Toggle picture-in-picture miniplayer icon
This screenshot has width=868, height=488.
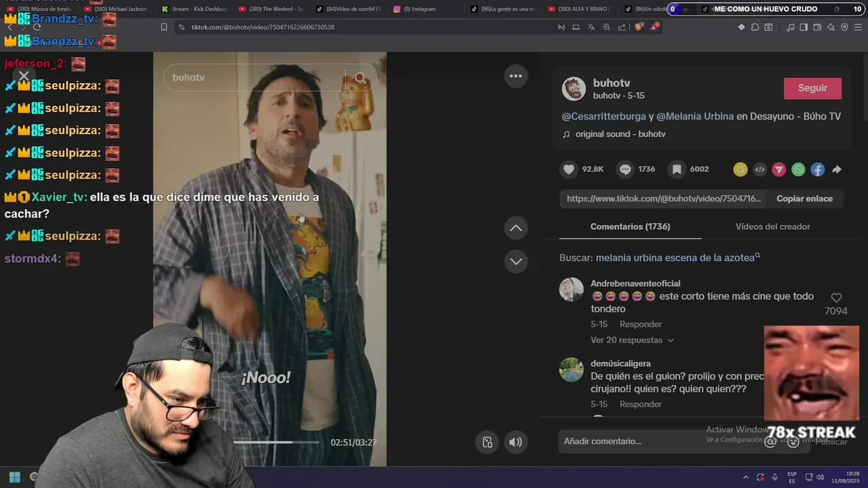click(487, 443)
